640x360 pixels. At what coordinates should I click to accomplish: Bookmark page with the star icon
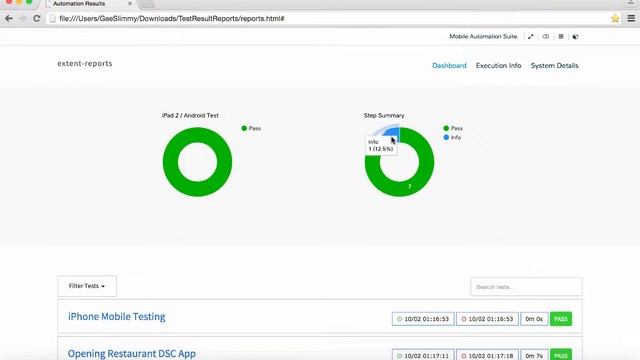coord(615,18)
